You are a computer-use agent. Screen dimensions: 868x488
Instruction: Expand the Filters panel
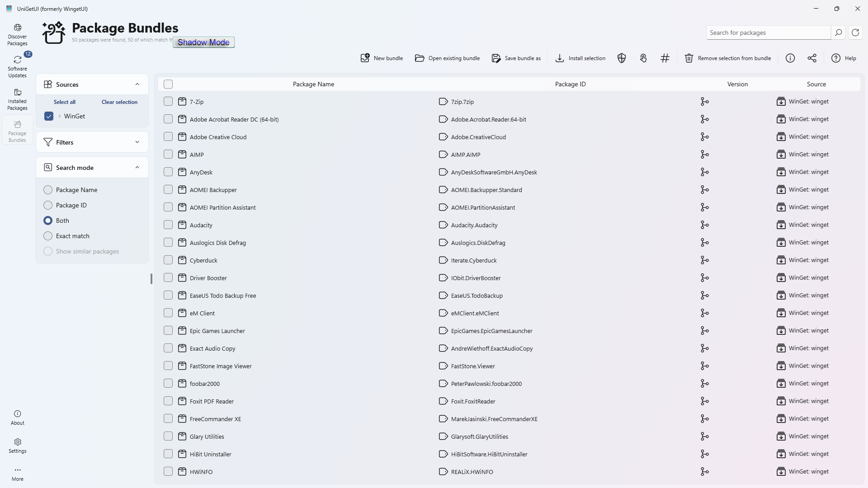coord(137,142)
